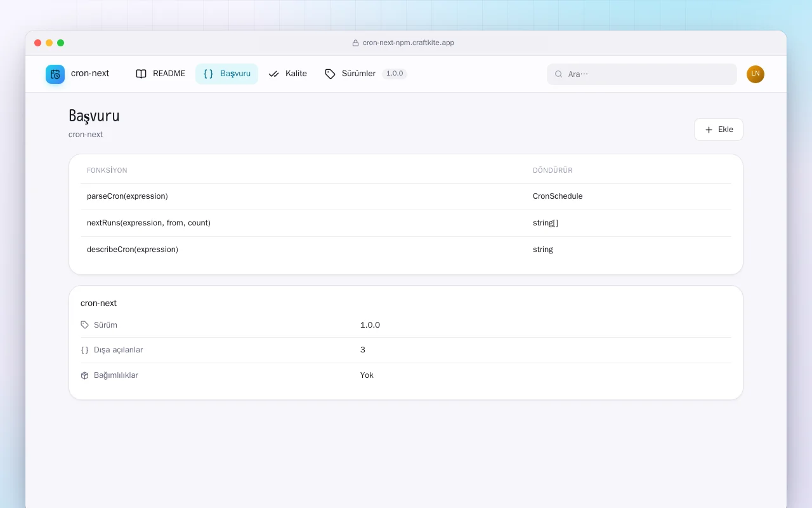Focus the Ara search field
812x508 pixels.
pyautogui.click(x=642, y=74)
